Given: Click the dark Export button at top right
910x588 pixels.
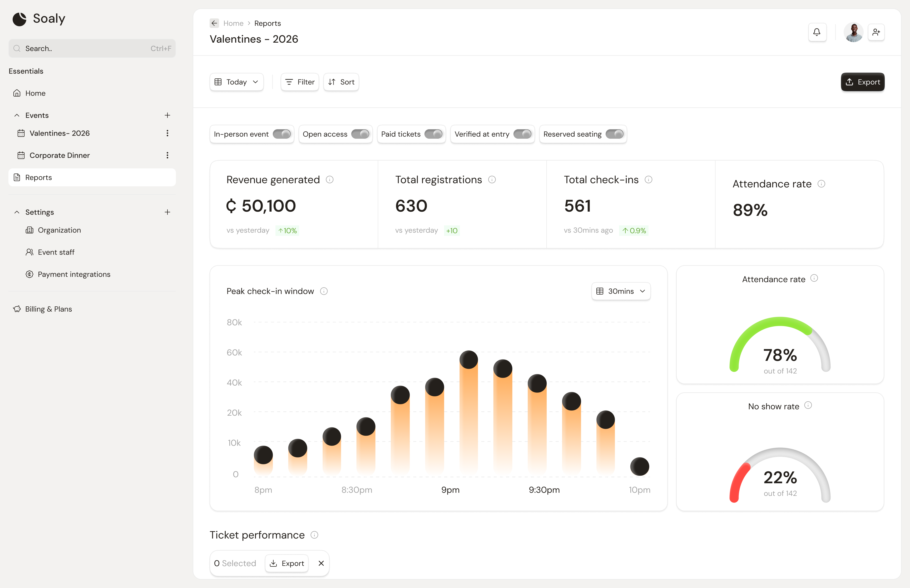Looking at the screenshot, I should pyautogui.click(x=862, y=82).
